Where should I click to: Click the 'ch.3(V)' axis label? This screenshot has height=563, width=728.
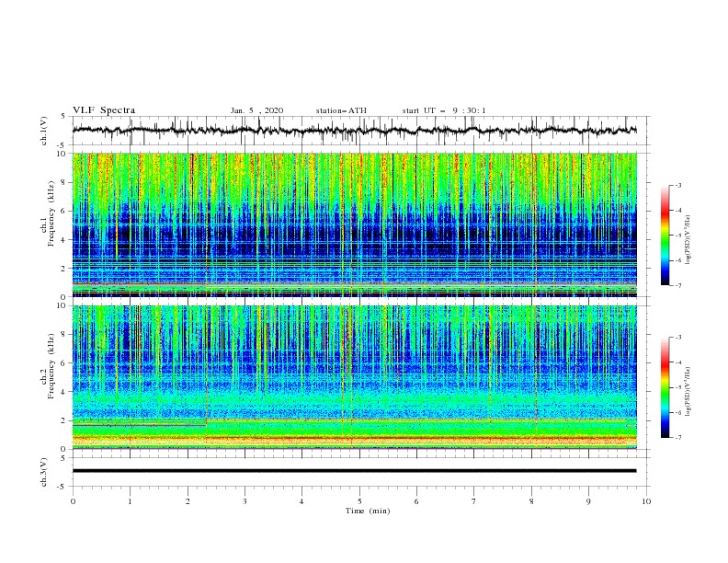point(44,472)
